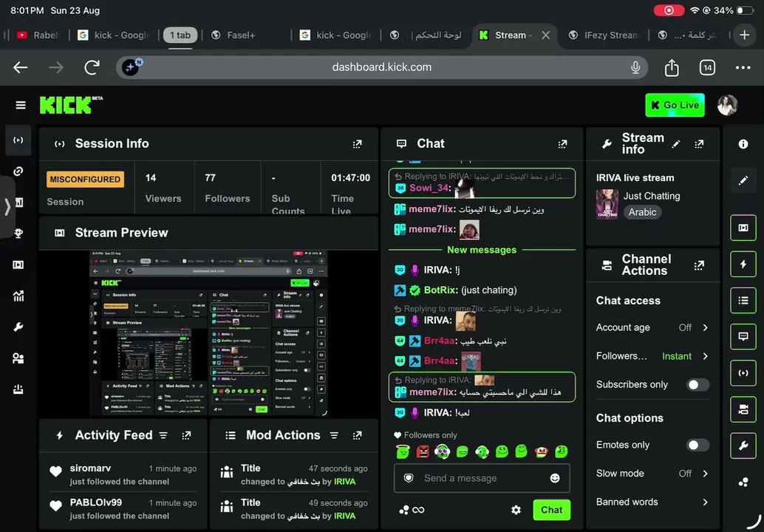Open Mod Actions filter icon
This screenshot has width=764, height=532.
click(x=334, y=435)
